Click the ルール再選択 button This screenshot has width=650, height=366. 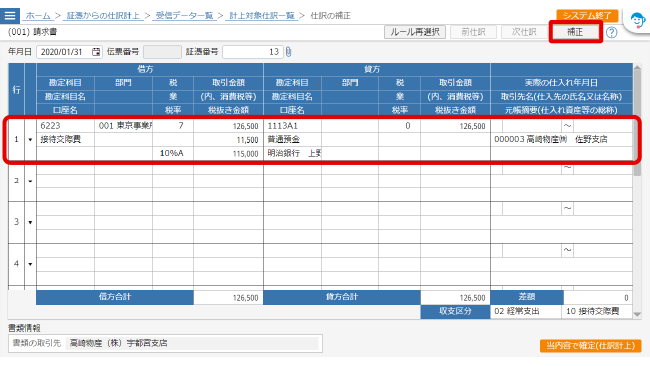pyautogui.click(x=415, y=32)
